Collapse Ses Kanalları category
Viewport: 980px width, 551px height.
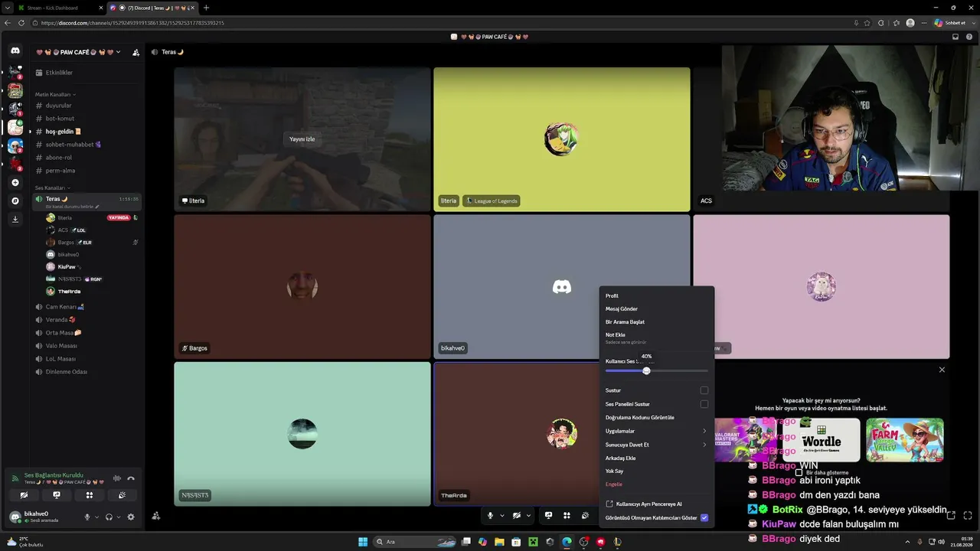(53, 187)
